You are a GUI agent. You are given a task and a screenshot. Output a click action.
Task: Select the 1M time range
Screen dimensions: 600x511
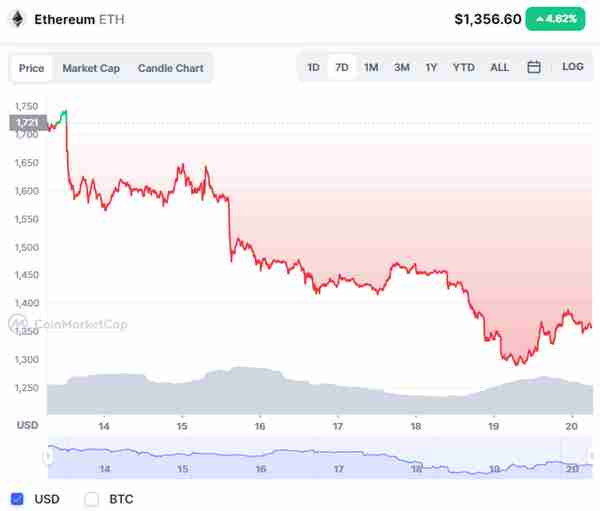(x=371, y=68)
